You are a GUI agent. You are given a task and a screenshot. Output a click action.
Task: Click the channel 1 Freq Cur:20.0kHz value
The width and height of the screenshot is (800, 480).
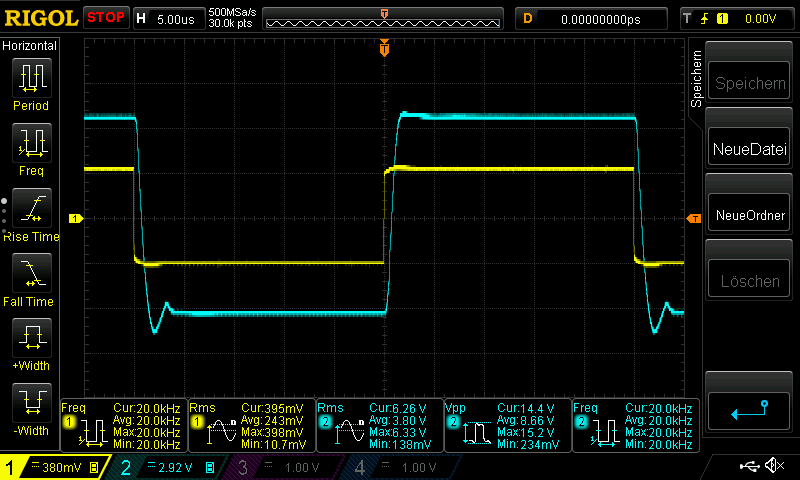point(146,409)
